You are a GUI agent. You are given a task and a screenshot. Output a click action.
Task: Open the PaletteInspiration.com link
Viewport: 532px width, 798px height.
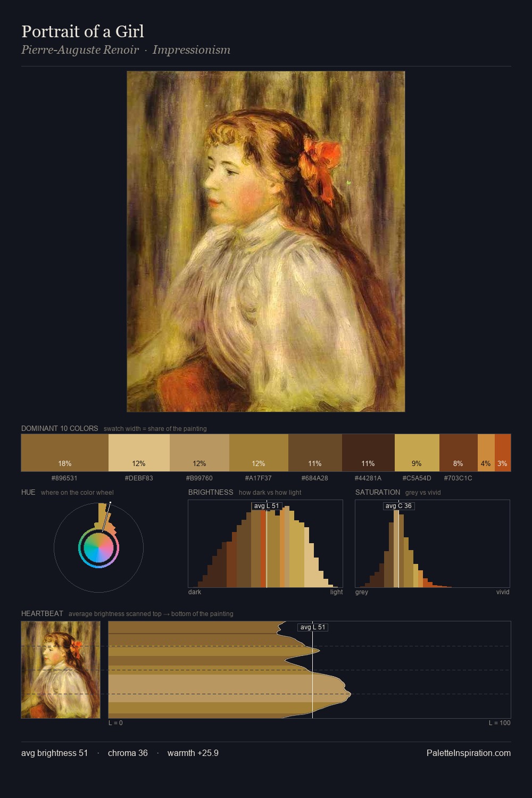pyautogui.click(x=469, y=753)
